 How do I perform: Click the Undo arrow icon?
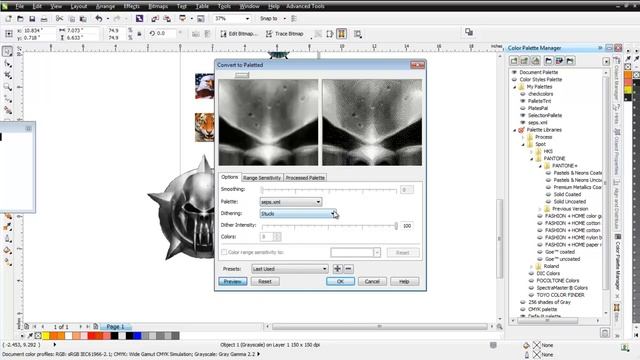(x=99, y=19)
